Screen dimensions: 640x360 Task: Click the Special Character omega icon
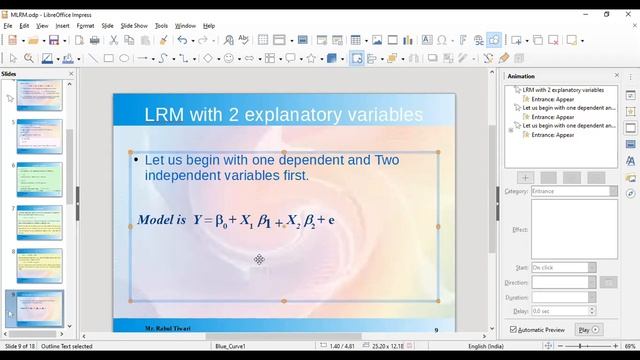(x=442, y=40)
